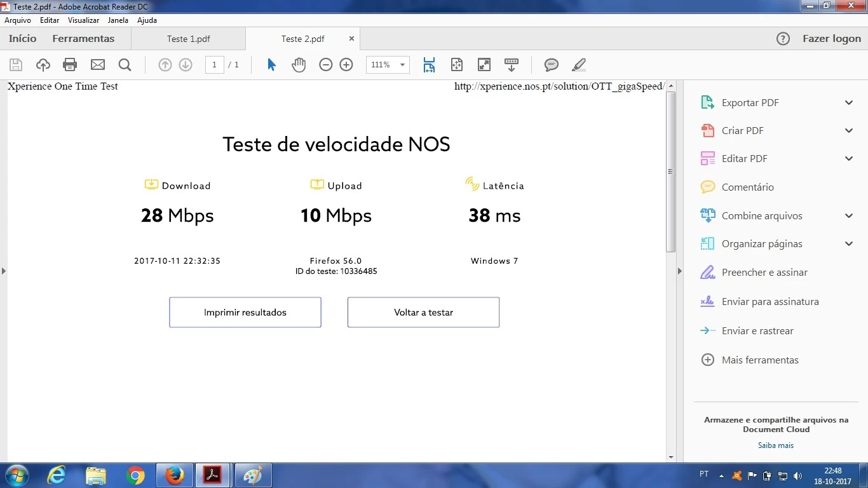Image resolution: width=868 pixels, height=488 pixels.
Task: Open the Editar PDF tool
Action: [x=744, y=159]
